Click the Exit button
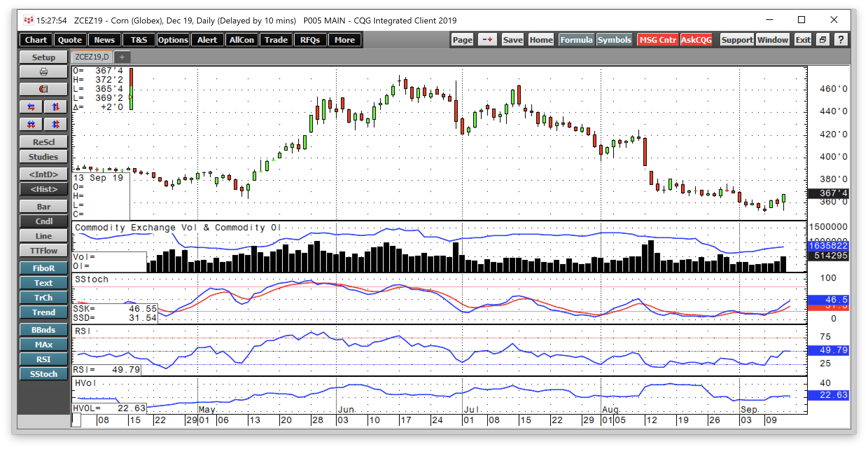Image resolution: width=868 pixels, height=449 pixels. (803, 40)
